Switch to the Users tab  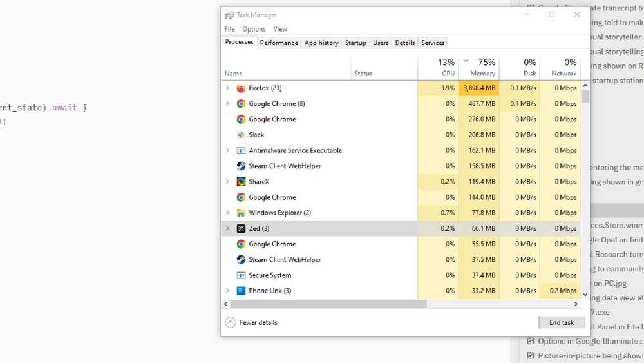[x=381, y=43]
